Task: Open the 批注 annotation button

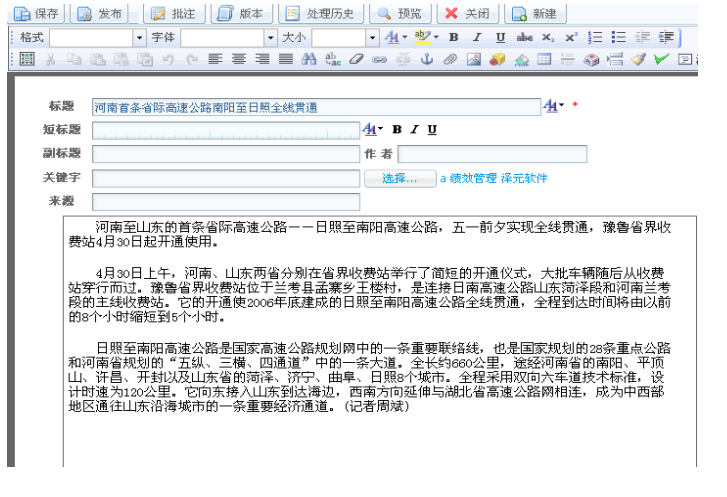Action: [x=174, y=14]
